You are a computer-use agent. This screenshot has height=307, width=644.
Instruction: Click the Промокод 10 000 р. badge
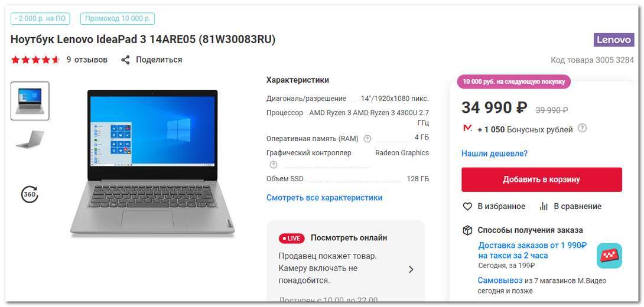(118, 18)
